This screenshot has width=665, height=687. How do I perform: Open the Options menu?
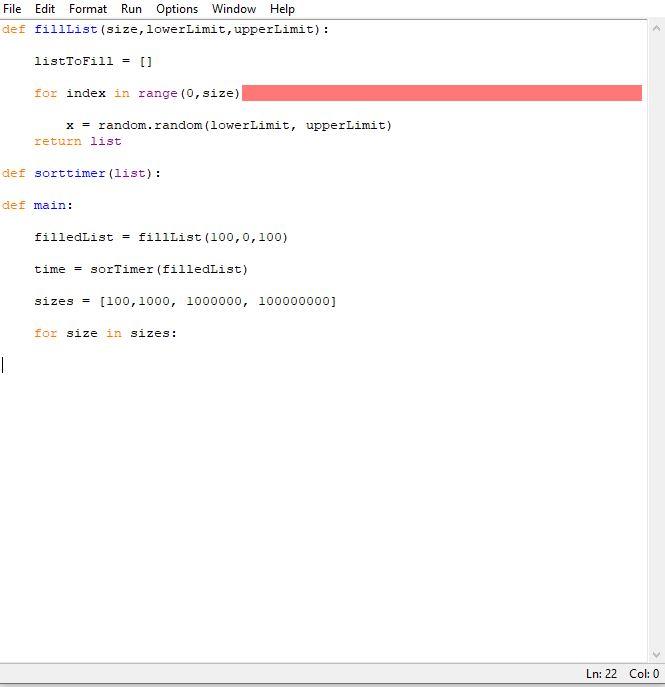pos(177,9)
